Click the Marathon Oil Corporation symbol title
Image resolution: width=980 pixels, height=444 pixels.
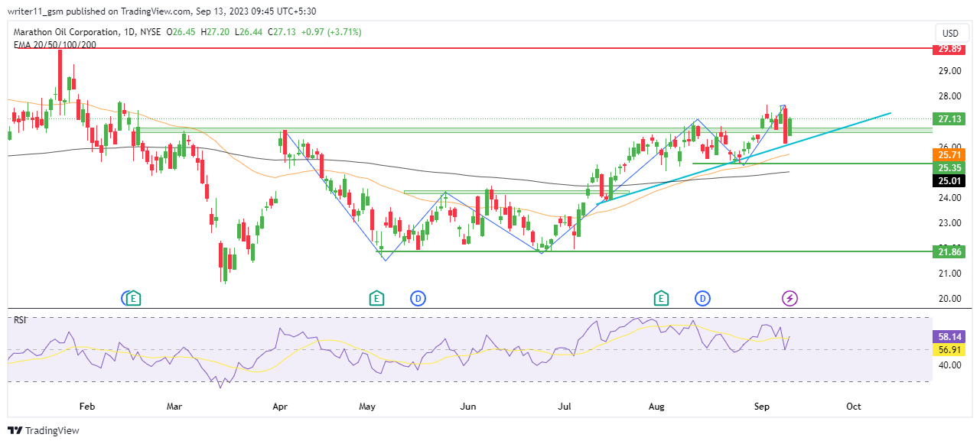tap(66, 32)
